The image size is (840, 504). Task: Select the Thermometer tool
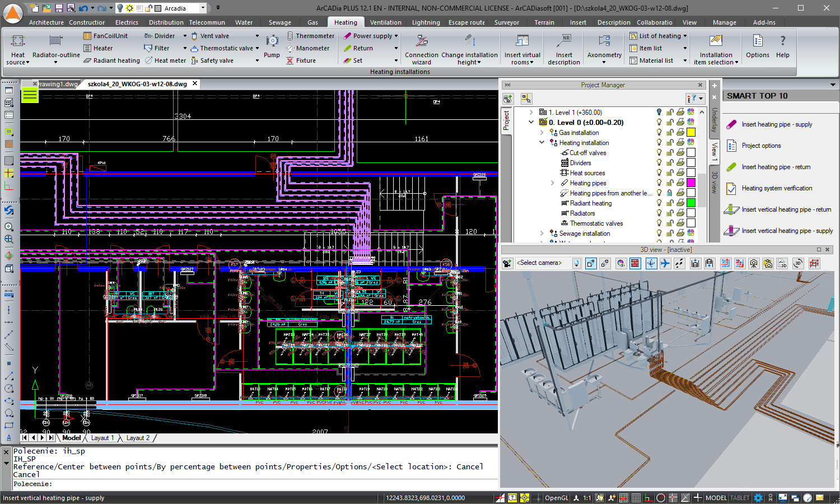311,35
